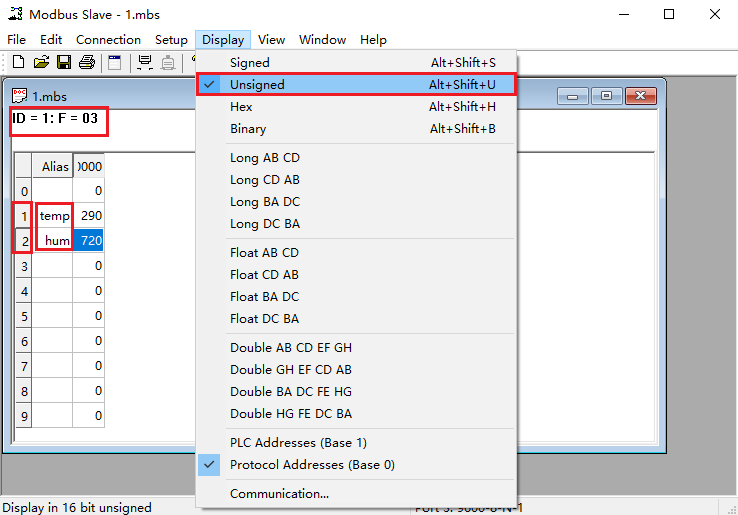738x515 pixels.
Task: Click the ID = 1: F = 03 status text
Action: pos(55,118)
